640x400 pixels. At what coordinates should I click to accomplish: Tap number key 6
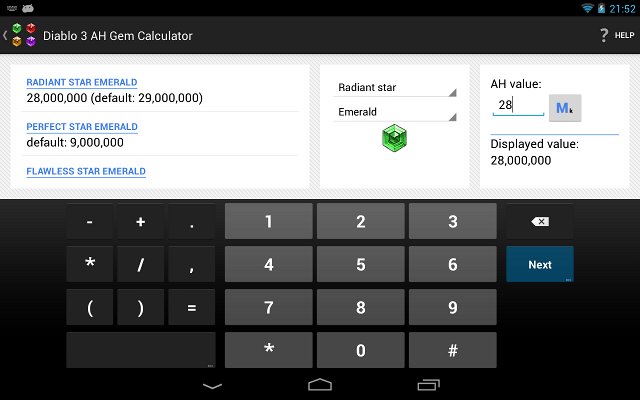tap(453, 264)
